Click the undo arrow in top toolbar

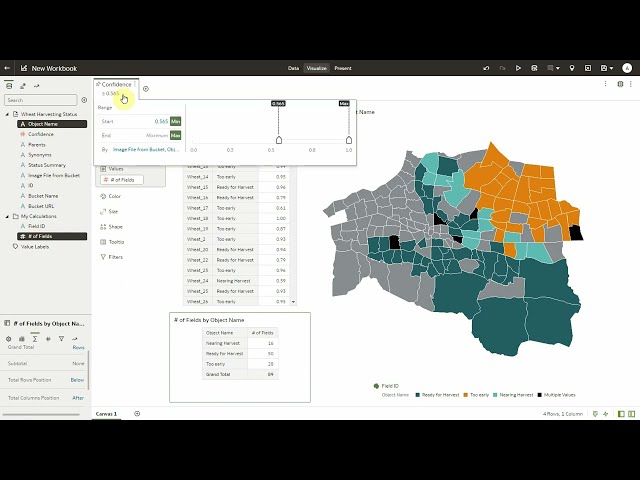point(486,68)
